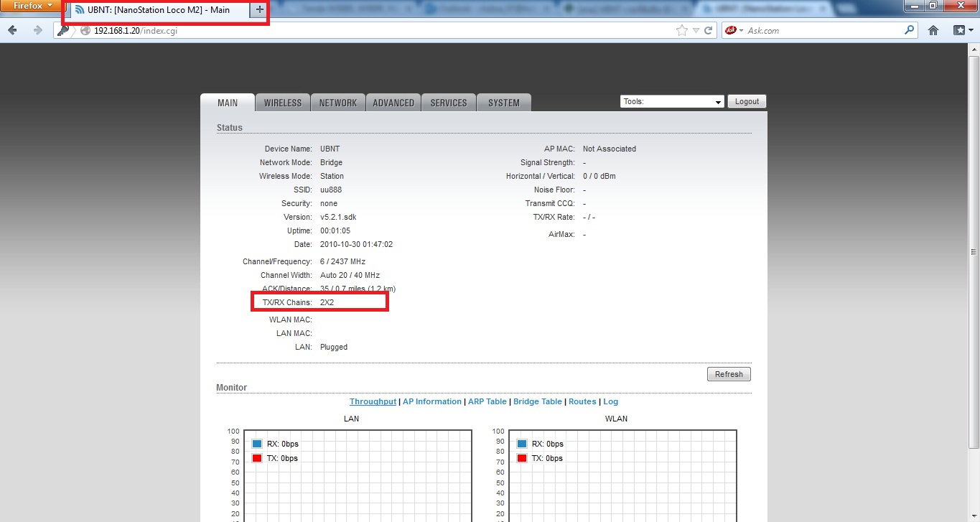Click the "WLAN" chart title
The height and width of the screenshot is (522, 980).
(x=616, y=419)
